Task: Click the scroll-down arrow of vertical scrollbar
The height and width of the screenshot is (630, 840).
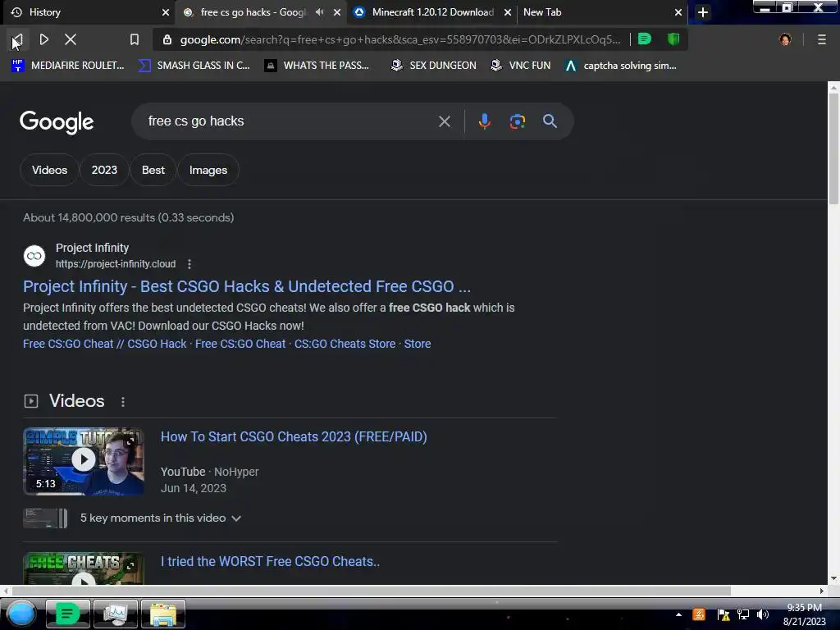Action: (833, 579)
